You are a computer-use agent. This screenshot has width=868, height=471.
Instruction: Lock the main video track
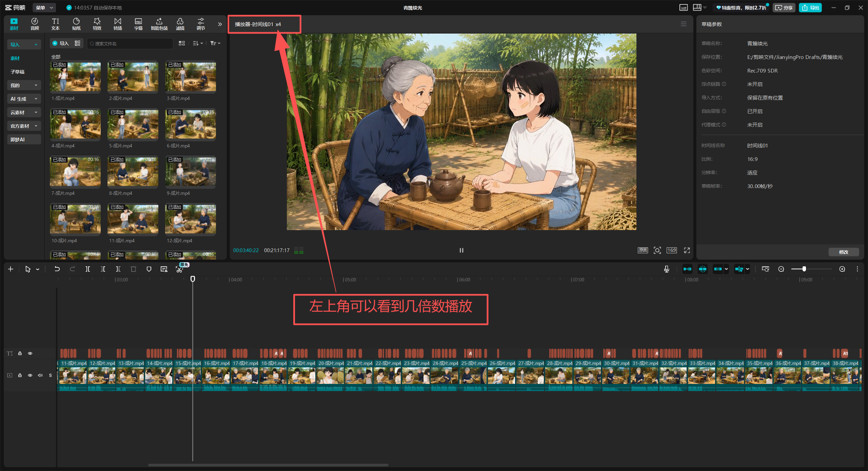pyautogui.click(x=20, y=375)
